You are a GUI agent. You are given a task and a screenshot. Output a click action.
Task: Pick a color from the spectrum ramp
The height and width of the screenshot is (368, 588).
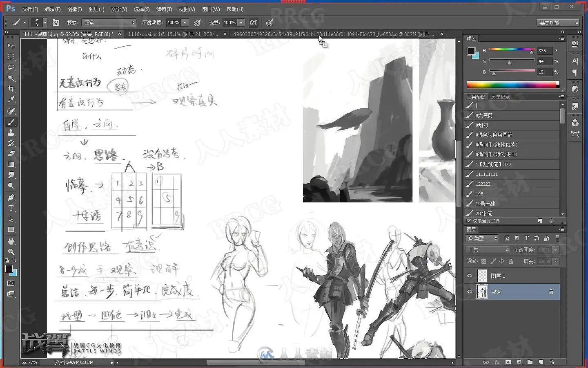[x=513, y=85]
